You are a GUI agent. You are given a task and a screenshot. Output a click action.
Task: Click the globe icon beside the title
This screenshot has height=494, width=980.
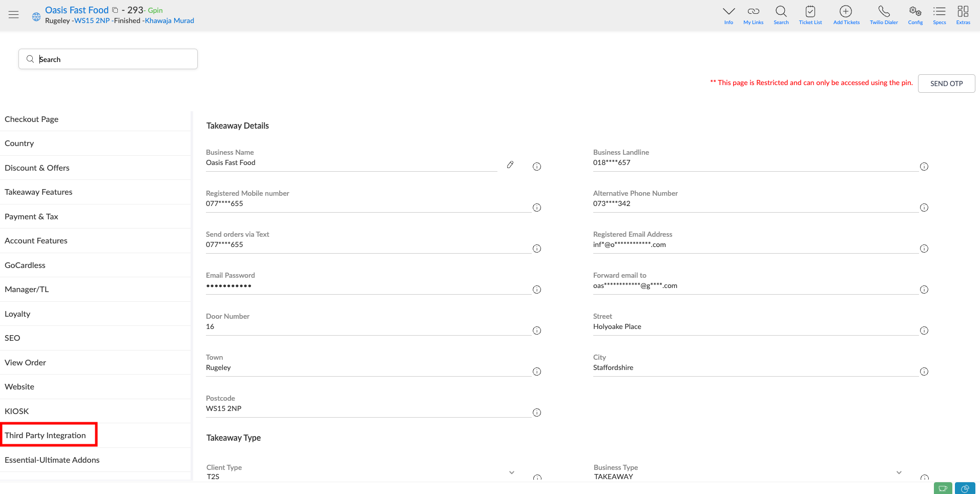[36, 17]
